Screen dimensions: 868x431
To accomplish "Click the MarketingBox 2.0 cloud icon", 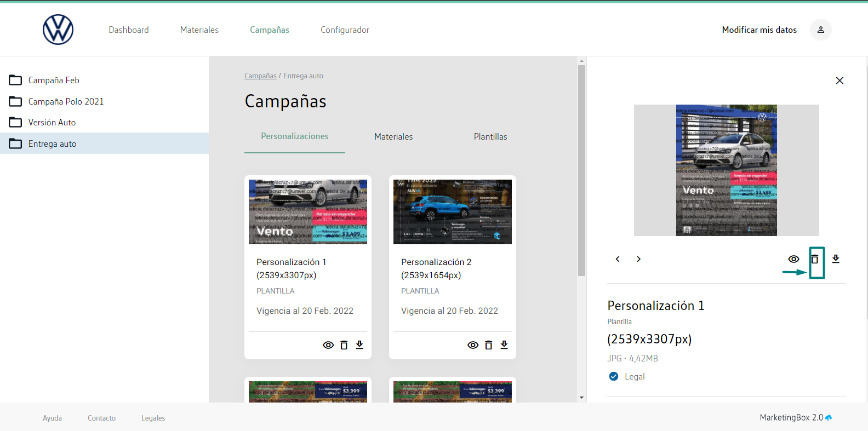I will tap(829, 417).
